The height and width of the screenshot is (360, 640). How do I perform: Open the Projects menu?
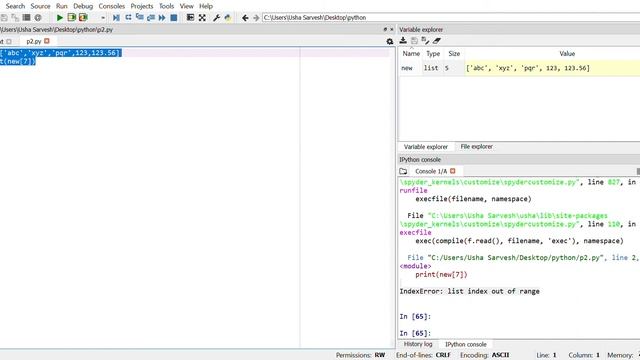142,6
